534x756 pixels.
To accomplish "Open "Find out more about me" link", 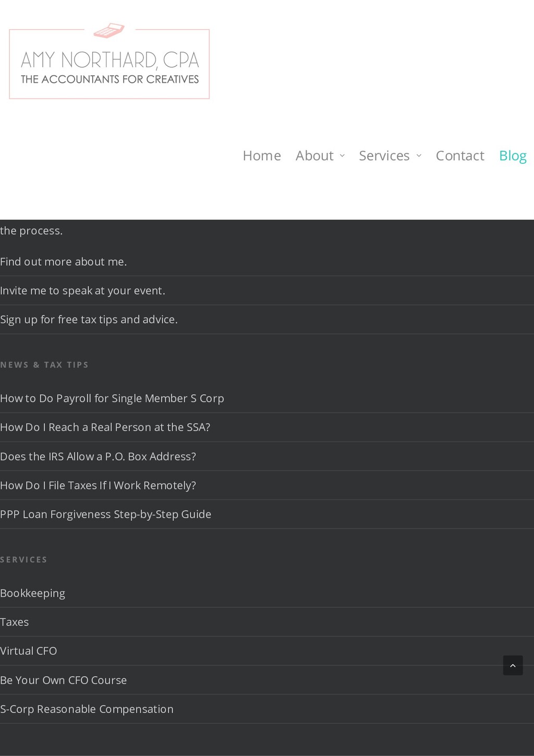I will click(64, 262).
